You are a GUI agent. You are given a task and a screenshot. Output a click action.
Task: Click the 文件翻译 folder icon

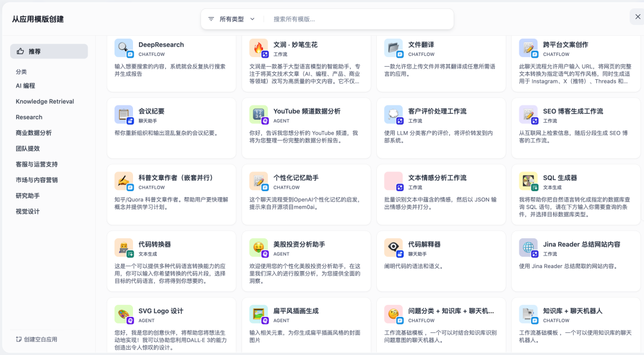pyautogui.click(x=393, y=48)
